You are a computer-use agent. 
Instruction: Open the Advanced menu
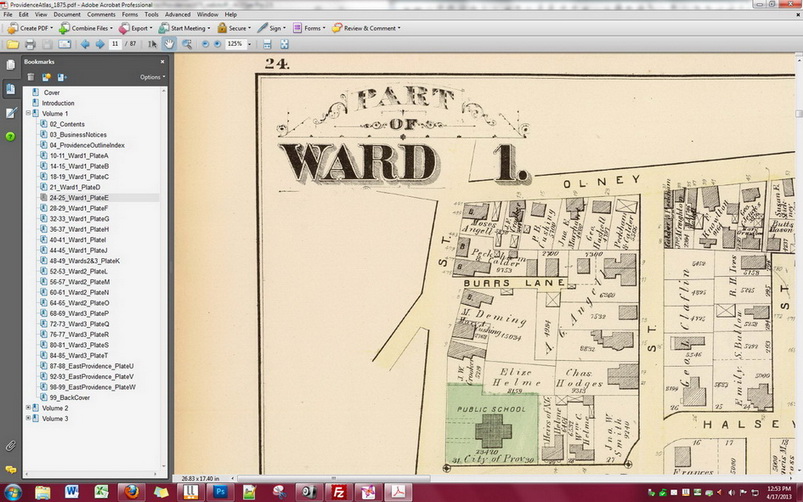[x=178, y=14]
